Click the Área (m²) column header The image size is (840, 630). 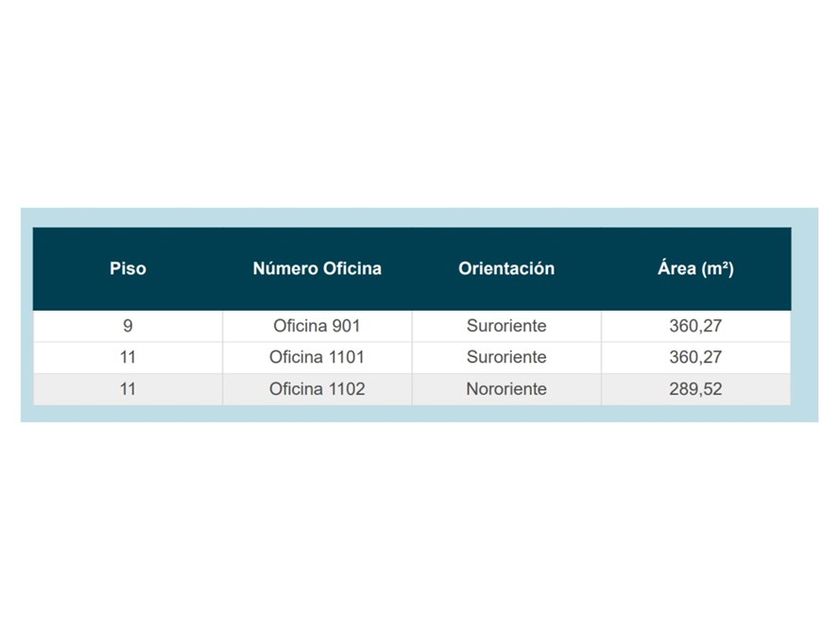click(696, 269)
